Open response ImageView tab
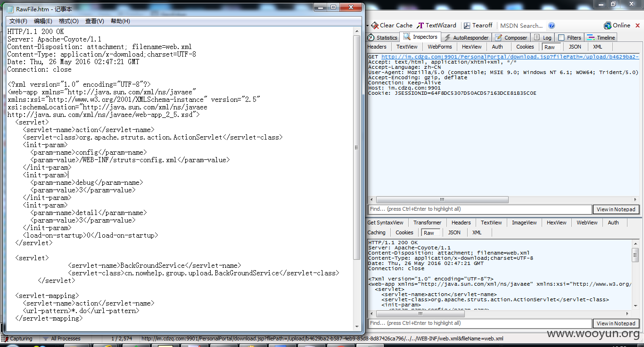644x347 pixels. (x=524, y=223)
